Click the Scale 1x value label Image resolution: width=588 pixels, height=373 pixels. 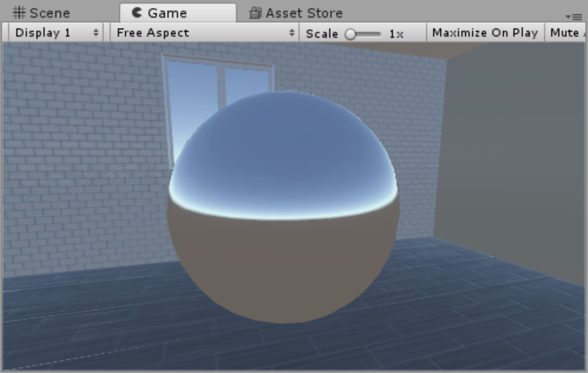(x=396, y=34)
